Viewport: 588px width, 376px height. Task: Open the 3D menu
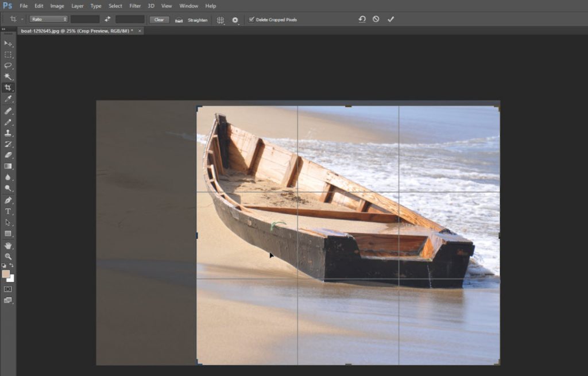click(x=151, y=6)
